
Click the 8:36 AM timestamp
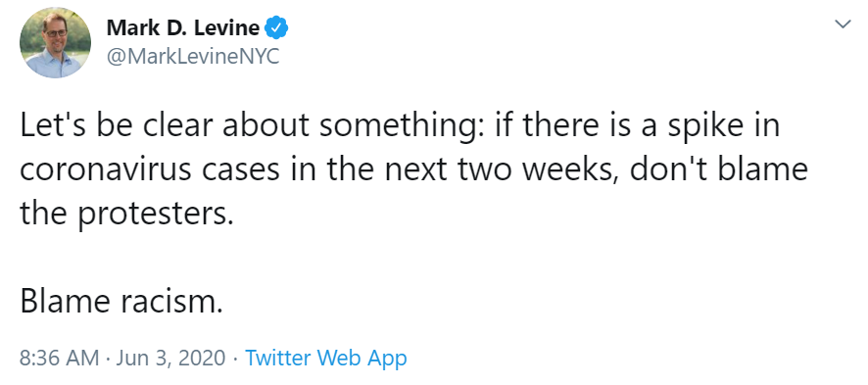pos(59,358)
